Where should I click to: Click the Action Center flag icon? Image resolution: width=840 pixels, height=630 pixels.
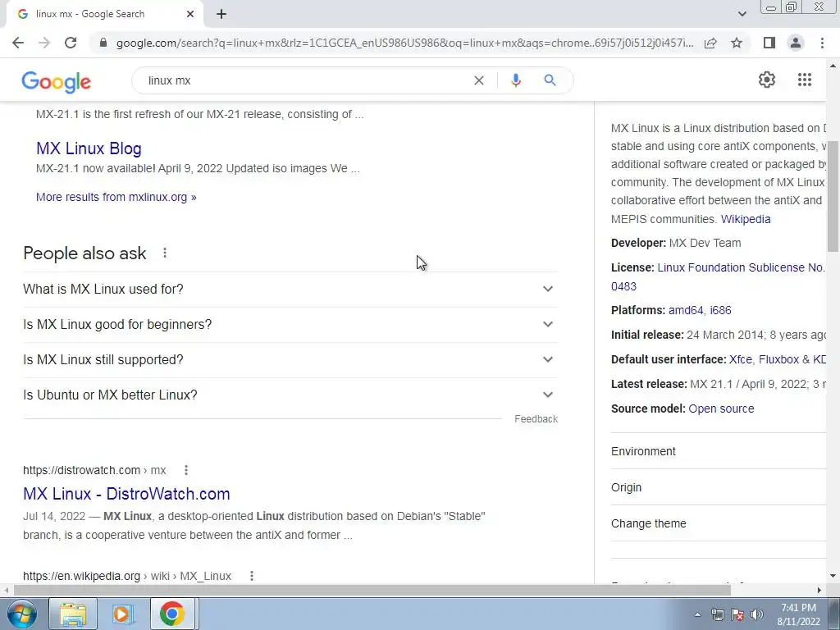click(737, 615)
